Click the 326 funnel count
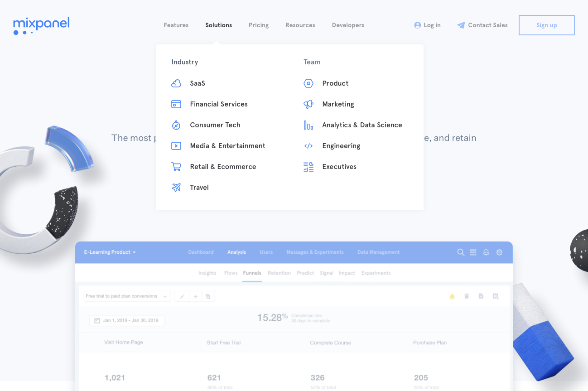 click(318, 378)
